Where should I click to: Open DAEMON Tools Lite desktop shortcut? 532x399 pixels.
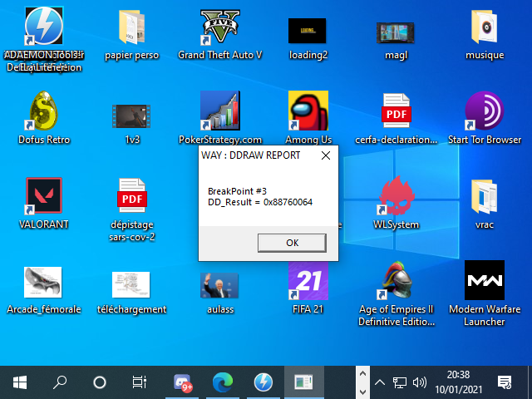point(44,26)
